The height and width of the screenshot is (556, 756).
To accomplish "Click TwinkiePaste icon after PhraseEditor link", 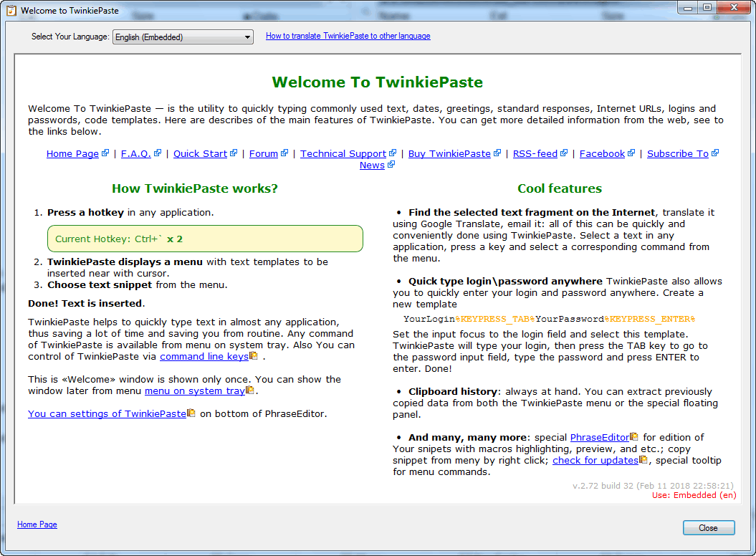I will point(634,436).
